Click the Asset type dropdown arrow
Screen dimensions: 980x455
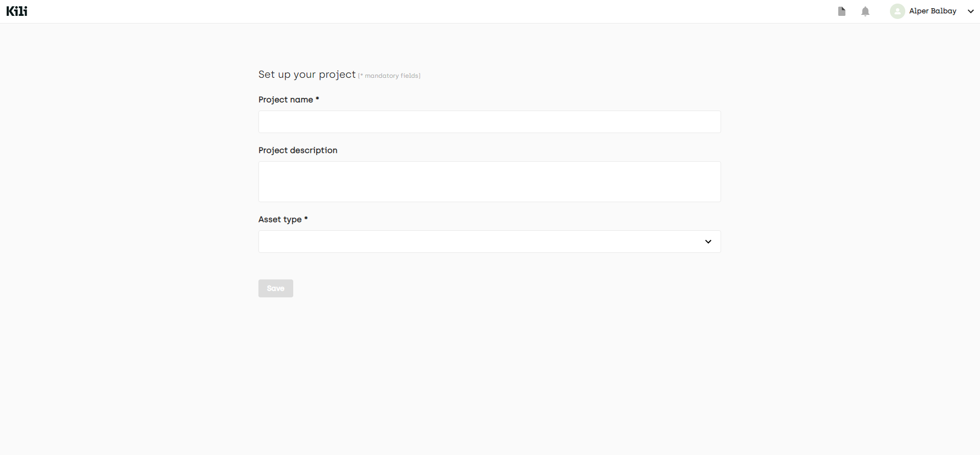708,242
